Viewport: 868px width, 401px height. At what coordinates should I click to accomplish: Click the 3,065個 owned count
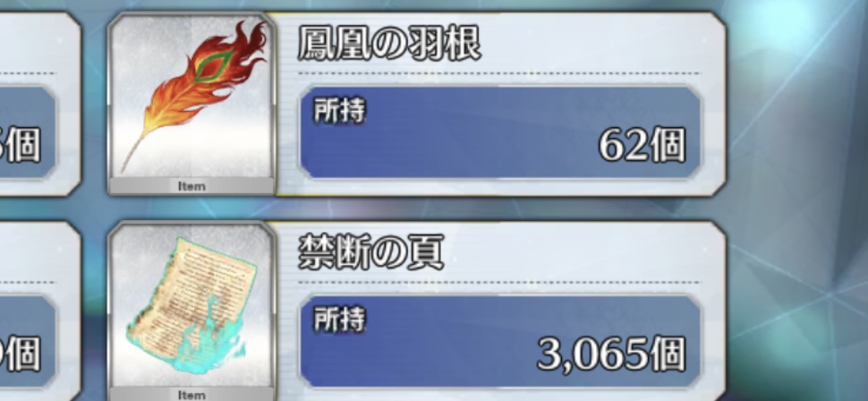612,354
